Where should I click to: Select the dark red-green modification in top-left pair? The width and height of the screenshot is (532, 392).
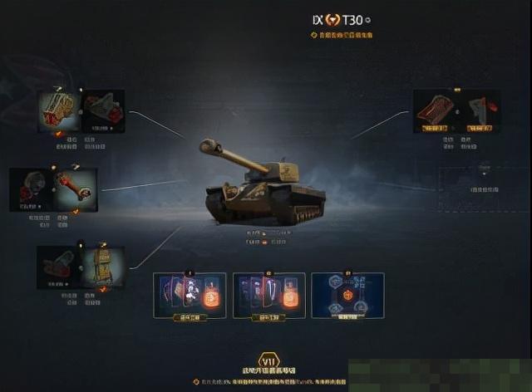click(103, 111)
